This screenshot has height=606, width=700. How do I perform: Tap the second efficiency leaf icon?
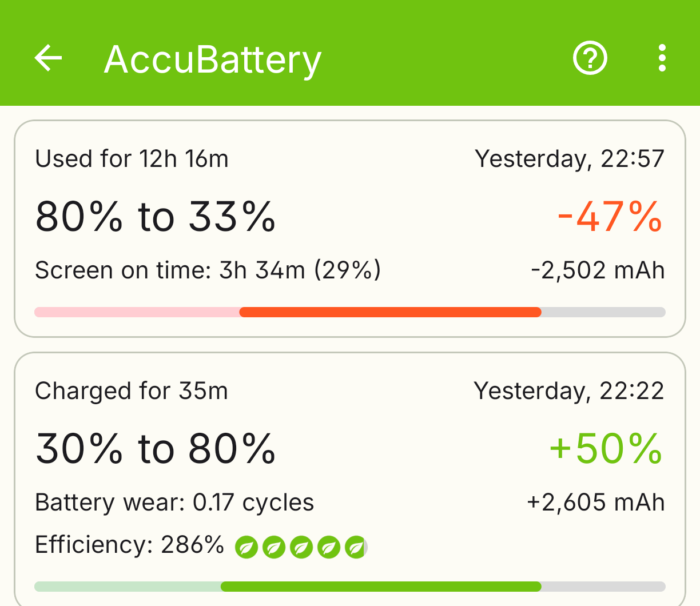[x=274, y=547]
